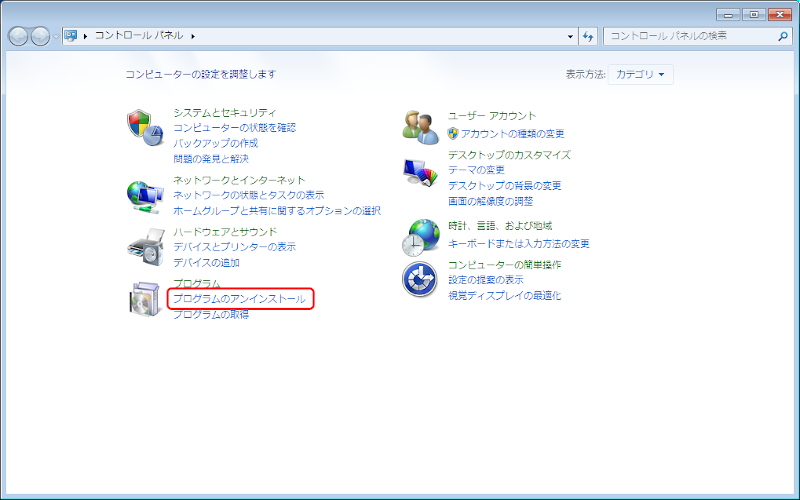The image size is (800, 500).
Task: Open the カテゴリ view mode dropdown
Action: 640,74
